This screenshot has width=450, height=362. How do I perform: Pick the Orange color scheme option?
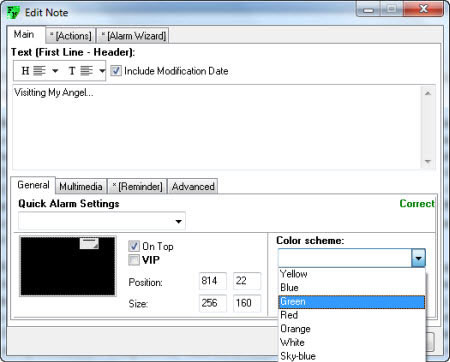352,329
